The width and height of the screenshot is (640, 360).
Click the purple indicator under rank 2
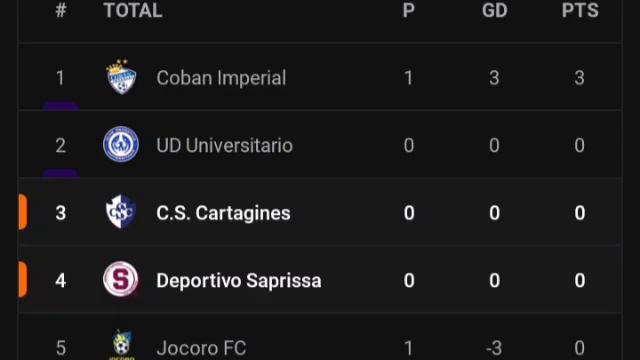61,174
